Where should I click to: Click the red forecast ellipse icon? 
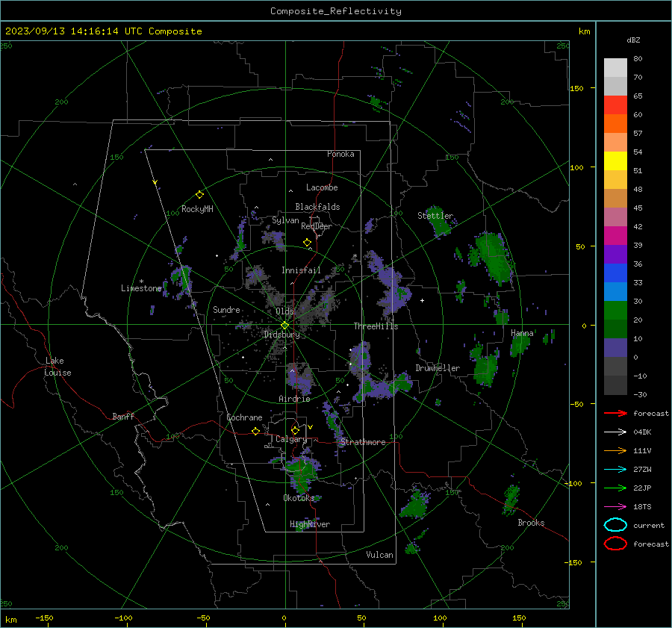coord(615,544)
